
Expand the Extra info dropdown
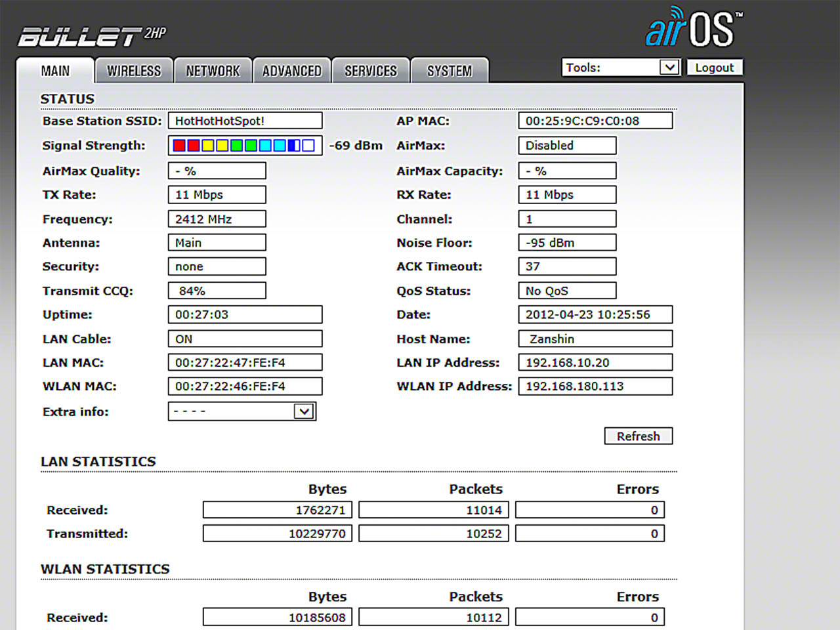(x=241, y=411)
